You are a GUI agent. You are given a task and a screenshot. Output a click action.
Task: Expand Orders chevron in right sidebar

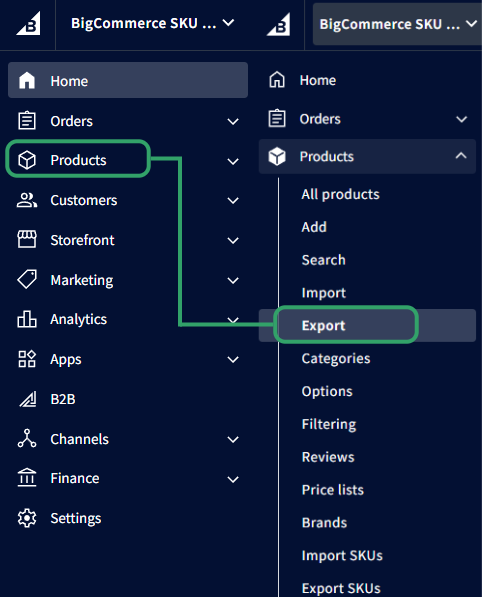coord(461,119)
